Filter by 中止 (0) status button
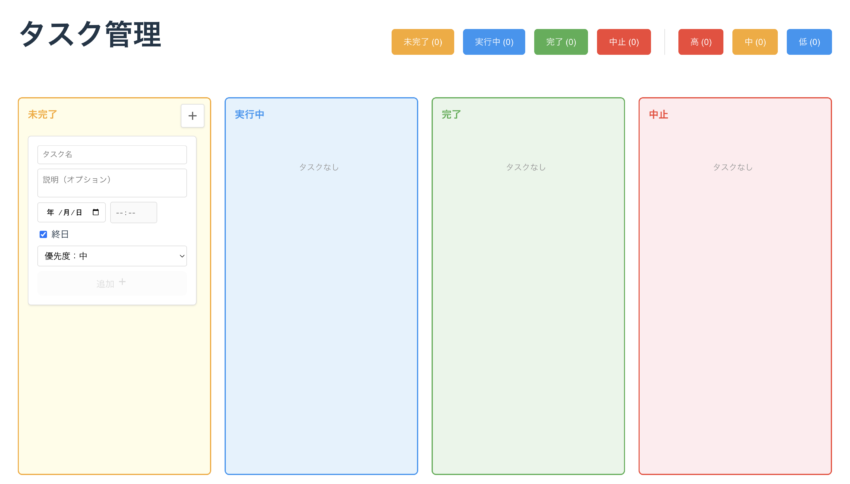 [623, 42]
